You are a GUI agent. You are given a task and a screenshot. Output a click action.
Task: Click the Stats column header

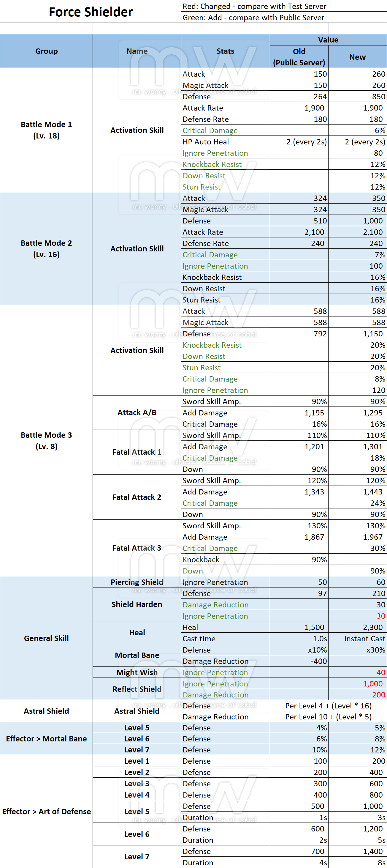pyautogui.click(x=225, y=51)
